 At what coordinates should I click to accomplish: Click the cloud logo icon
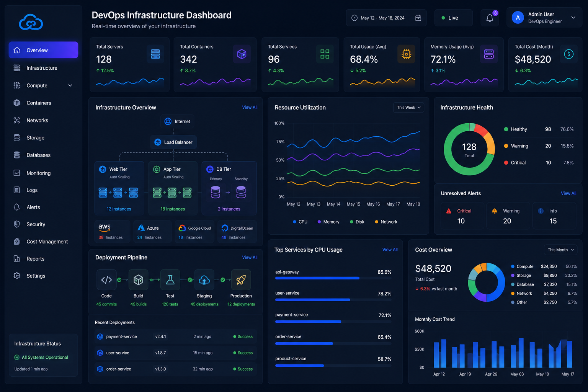click(31, 22)
